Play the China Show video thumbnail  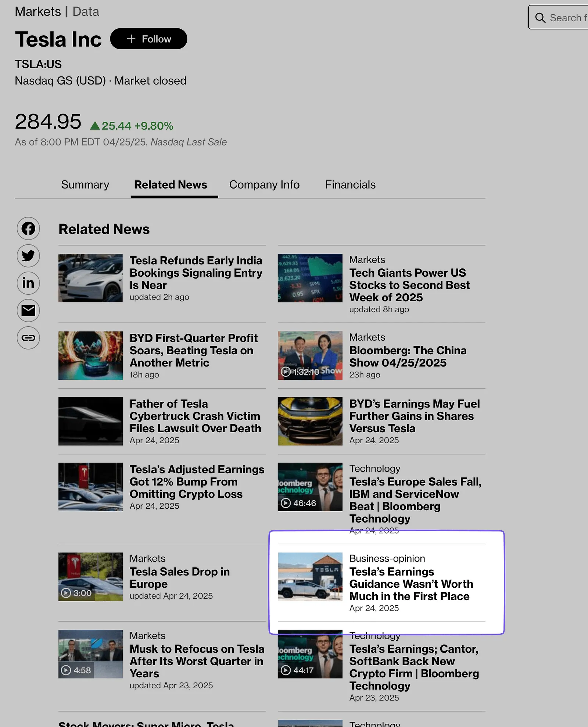[310, 355]
